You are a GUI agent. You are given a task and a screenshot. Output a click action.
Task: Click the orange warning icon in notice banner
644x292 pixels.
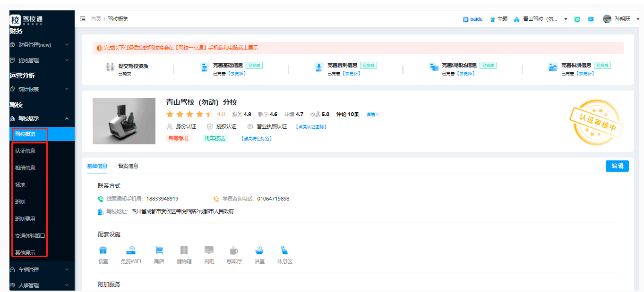click(99, 48)
